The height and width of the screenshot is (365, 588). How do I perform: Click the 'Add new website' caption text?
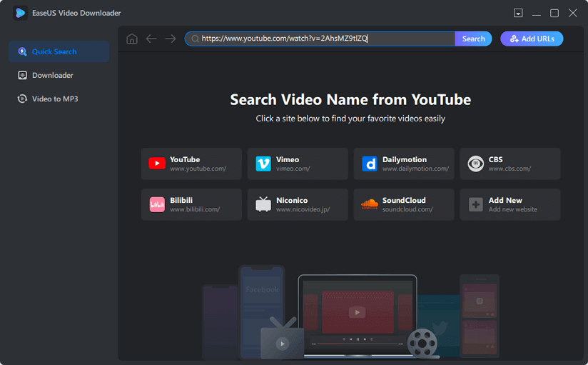click(x=512, y=209)
